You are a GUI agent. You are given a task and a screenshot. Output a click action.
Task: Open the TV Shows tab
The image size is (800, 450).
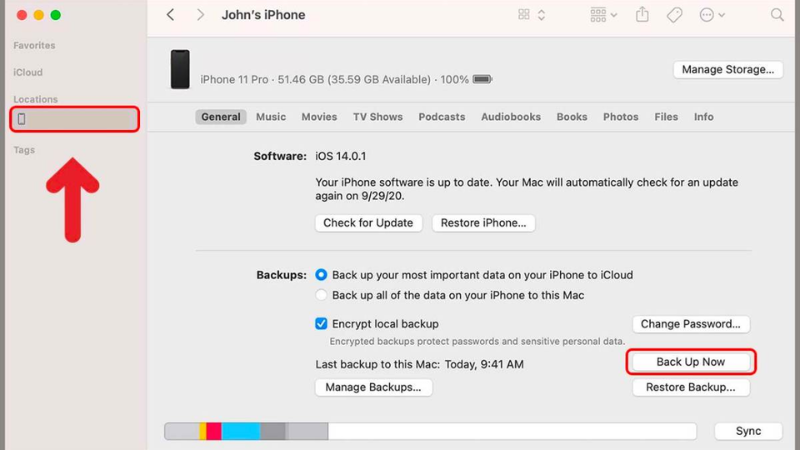click(x=378, y=117)
